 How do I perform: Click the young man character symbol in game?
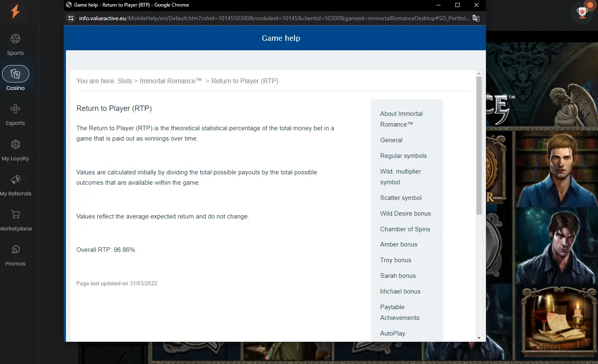pyautogui.click(x=556, y=168)
